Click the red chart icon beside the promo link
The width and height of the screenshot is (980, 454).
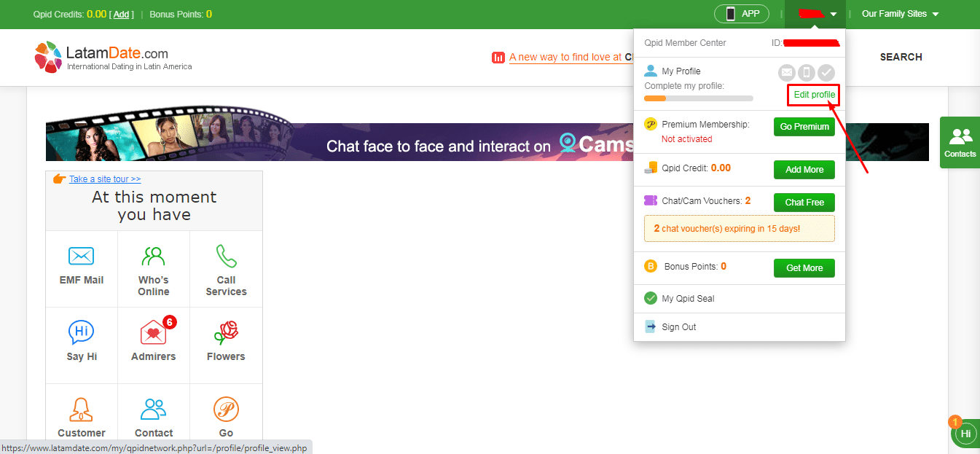[498, 57]
